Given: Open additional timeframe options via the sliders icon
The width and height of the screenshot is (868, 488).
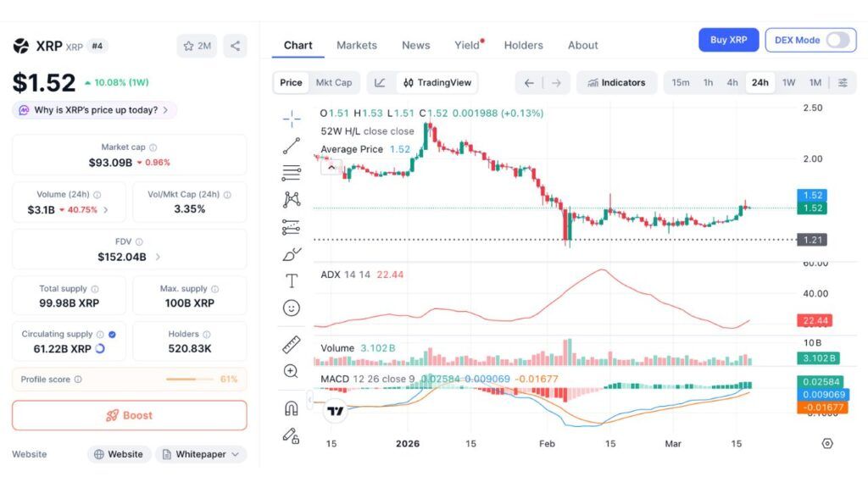Looking at the screenshot, I should [842, 82].
